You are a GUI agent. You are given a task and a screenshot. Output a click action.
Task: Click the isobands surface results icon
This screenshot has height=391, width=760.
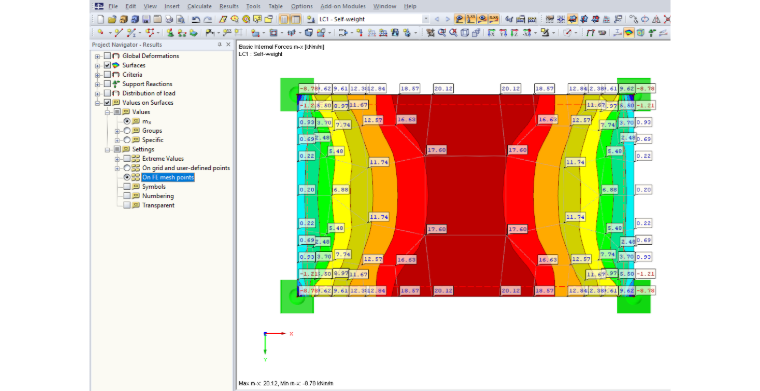629,32
